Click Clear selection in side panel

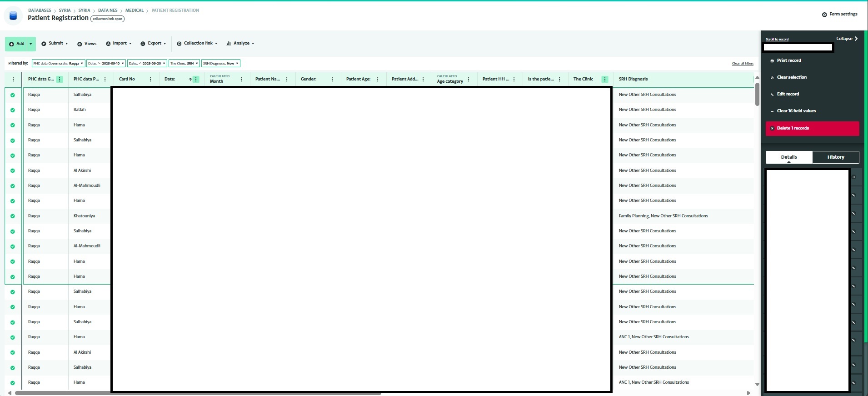tap(791, 77)
